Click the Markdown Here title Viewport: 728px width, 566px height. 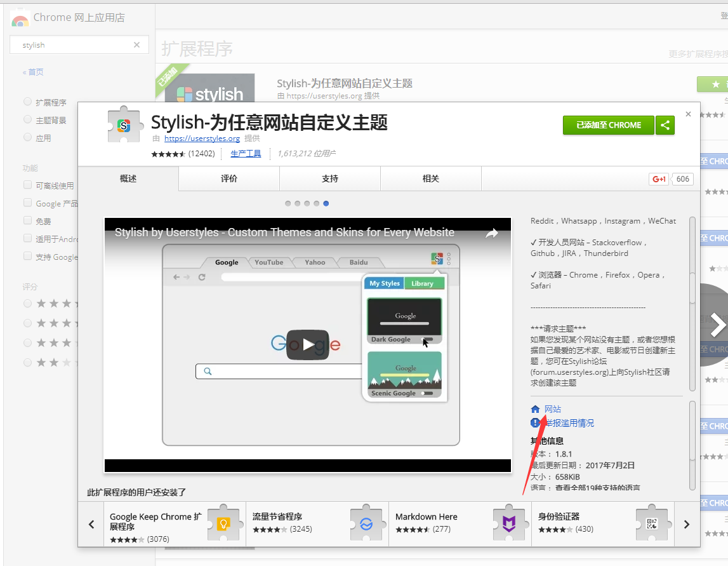427,516
